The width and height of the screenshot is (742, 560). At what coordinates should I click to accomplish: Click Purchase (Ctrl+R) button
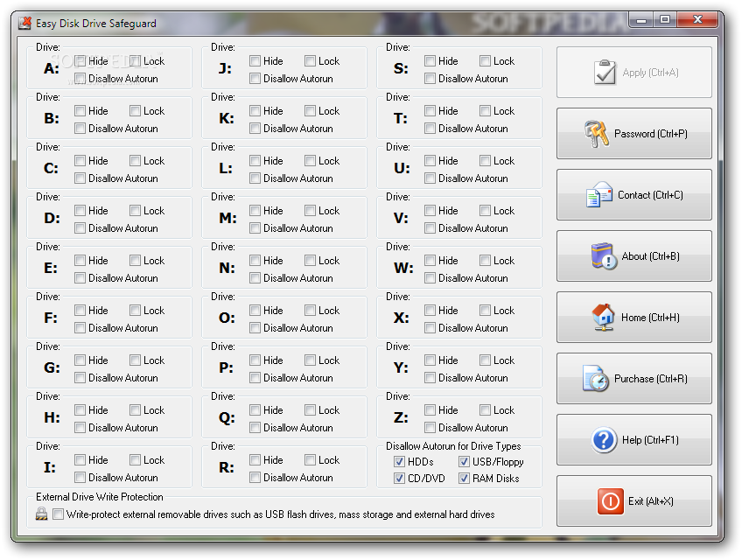coord(634,378)
